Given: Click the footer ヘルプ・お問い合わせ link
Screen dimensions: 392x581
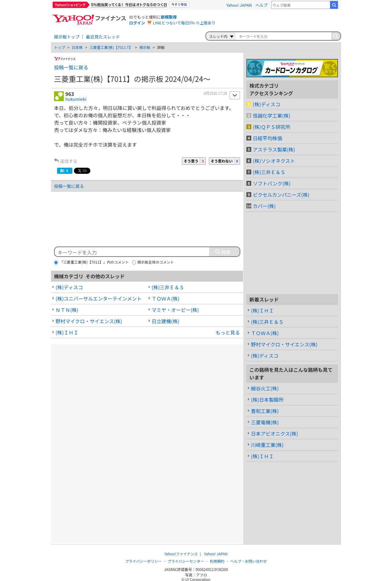Looking at the screenshot, I should [249, 561].
